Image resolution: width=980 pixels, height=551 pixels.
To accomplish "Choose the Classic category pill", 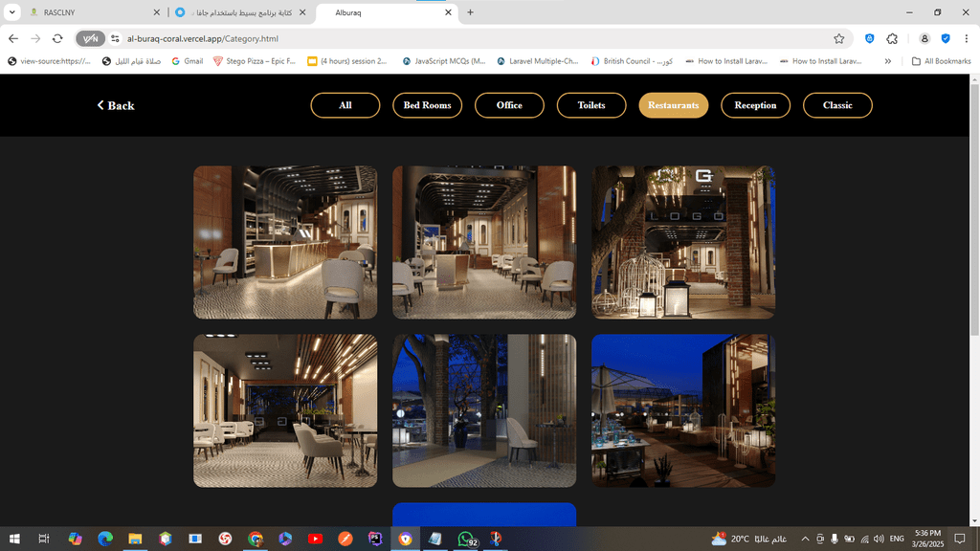I will [x=837, y=105].
